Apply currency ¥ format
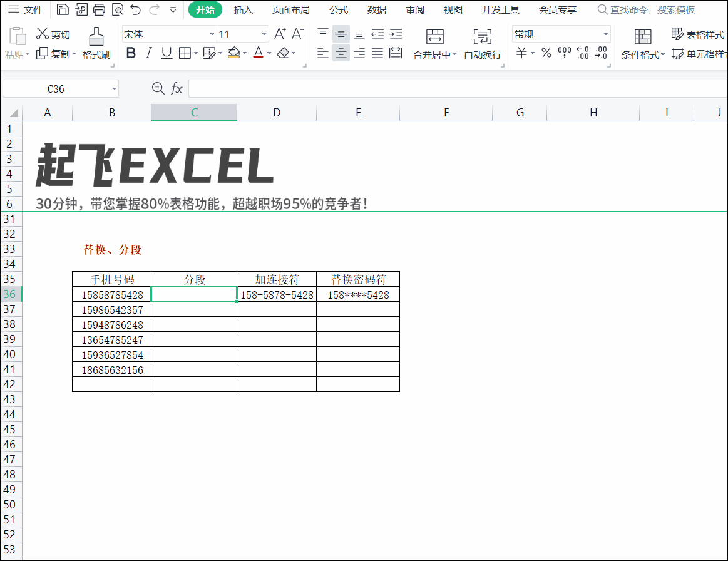This screenshot has width=728, height=561. click(x=522, y=53)
